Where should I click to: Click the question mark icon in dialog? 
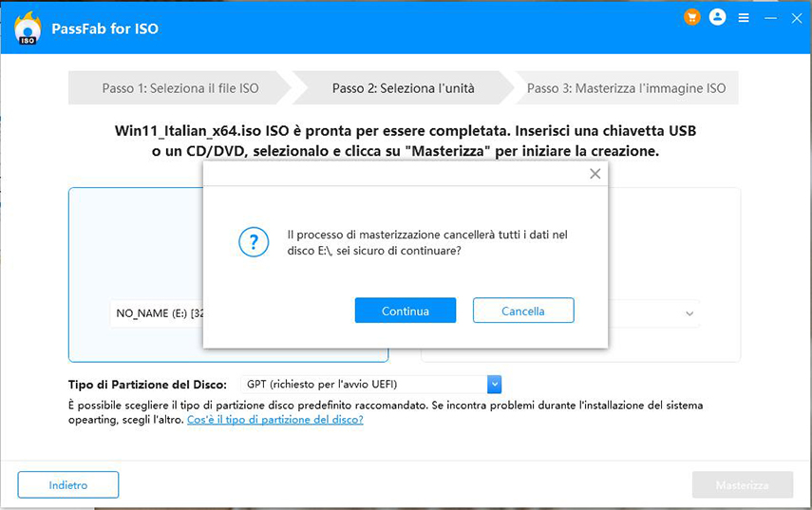pyautogui.click(x=254, y=242)
